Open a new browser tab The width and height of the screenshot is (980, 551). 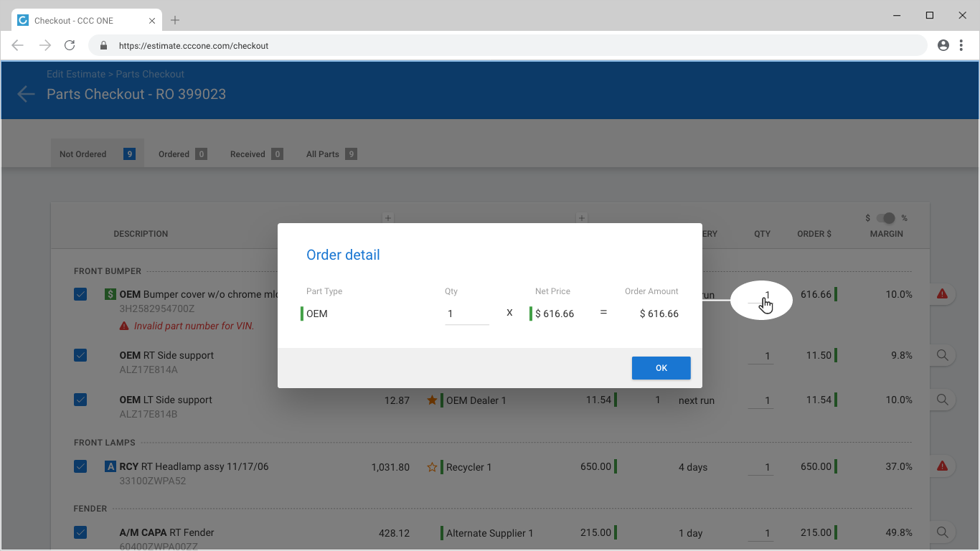click(175, 20)
